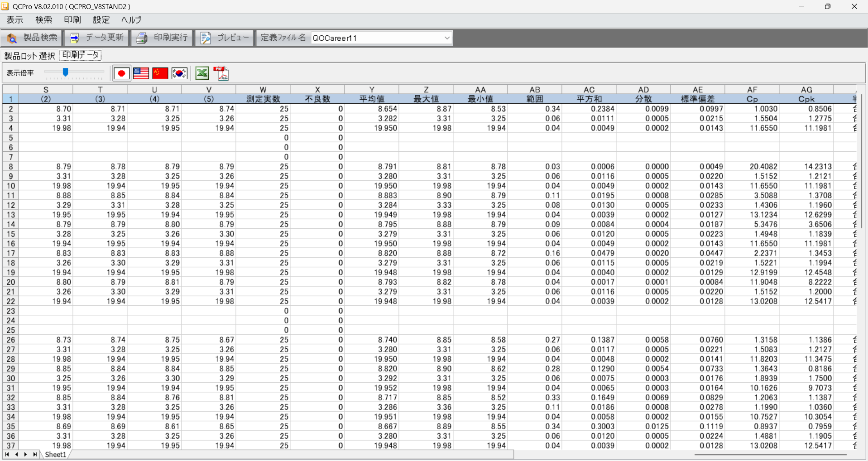Click the printer icon on 印刷実行
The width and height of the screenshot is (868, 461).
142,38
